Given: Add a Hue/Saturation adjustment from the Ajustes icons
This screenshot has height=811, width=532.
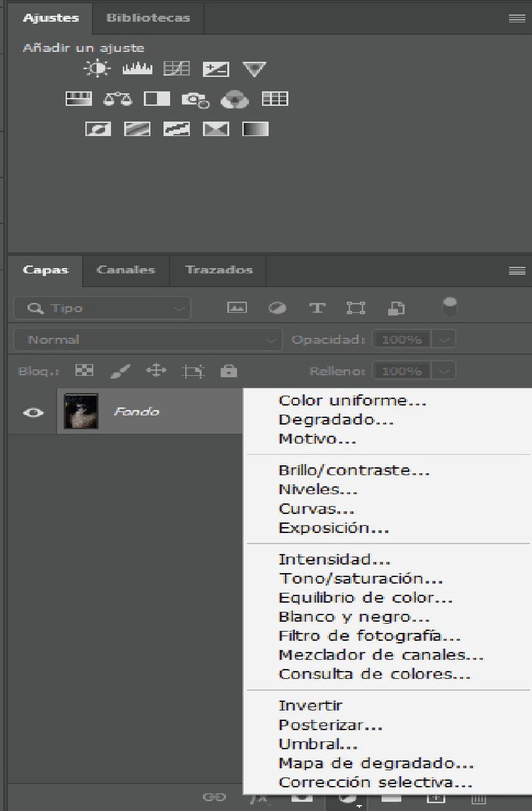Looking at the screenshot, I should (x=79, y=99).
